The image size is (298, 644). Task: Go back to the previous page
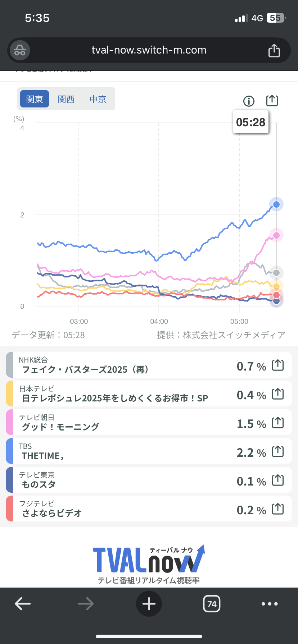[23, 604]
